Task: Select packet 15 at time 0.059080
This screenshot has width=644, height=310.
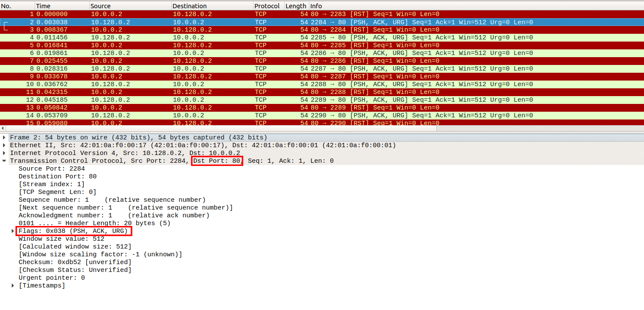Action: click(x=322, y=123)
